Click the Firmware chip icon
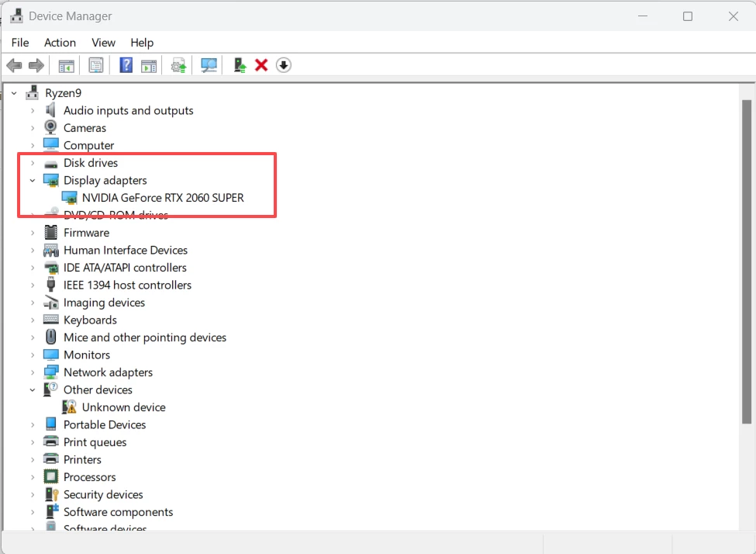This screenshot has width=756, height=554. click(50, 232)
